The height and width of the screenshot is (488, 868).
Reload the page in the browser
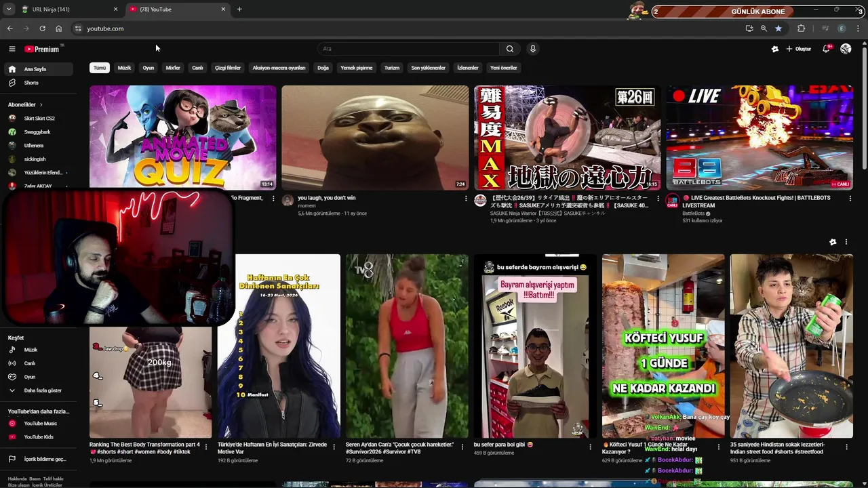click(42, 28)
